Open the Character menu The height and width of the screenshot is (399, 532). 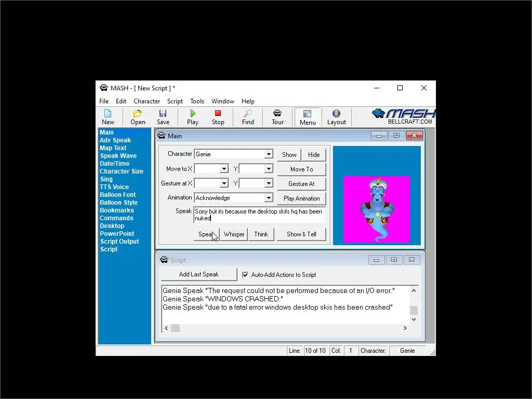147,101
